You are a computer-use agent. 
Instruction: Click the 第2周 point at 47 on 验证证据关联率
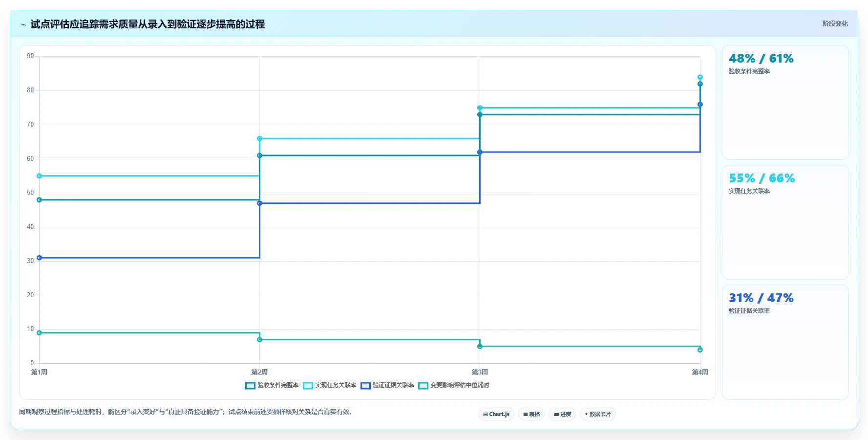(x=259, y=203)
